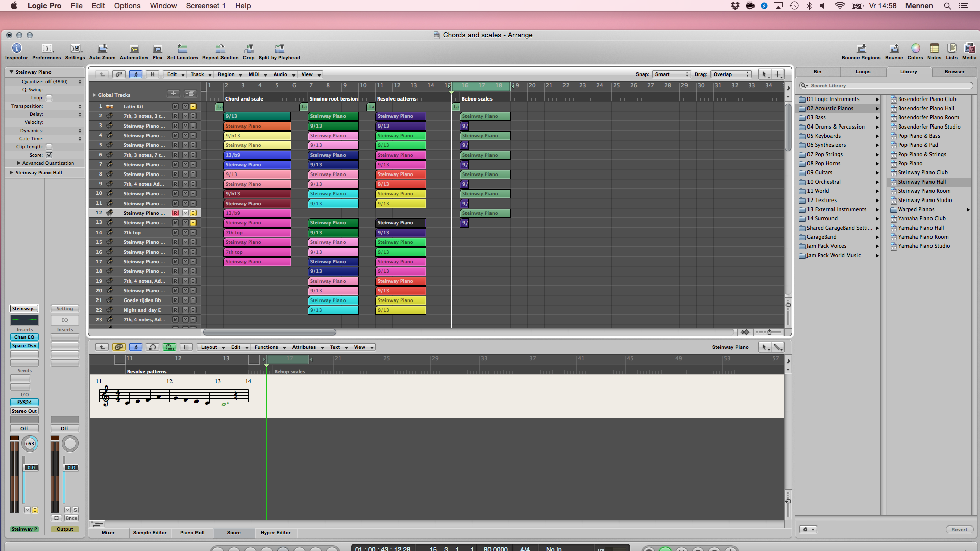Screen dimensions: 980x551
Task: Toggle the Loop checkbox in inspector
Action: coord(49,98)
